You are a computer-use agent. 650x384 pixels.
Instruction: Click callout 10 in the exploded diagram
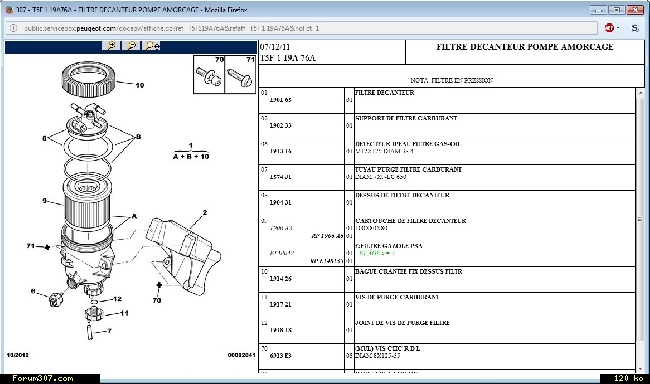click(140, 85)
